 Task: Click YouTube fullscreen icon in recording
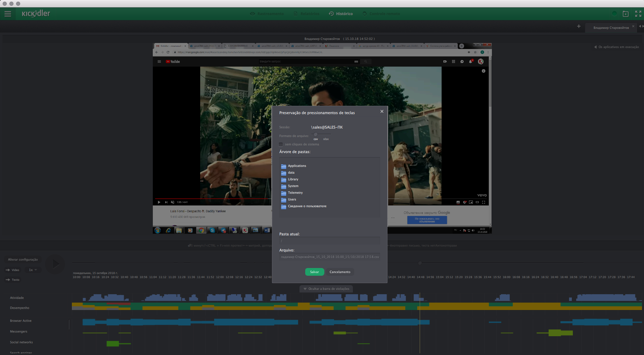point(484,202)
